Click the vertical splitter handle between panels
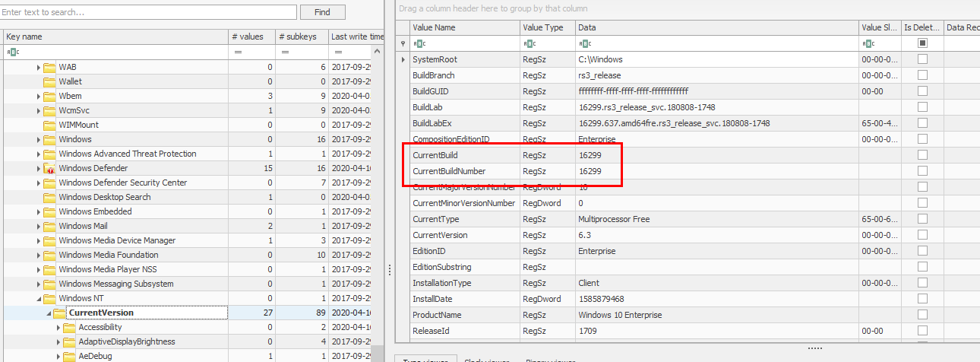Screen dimensions: 980x362 [x=390, y=270]
